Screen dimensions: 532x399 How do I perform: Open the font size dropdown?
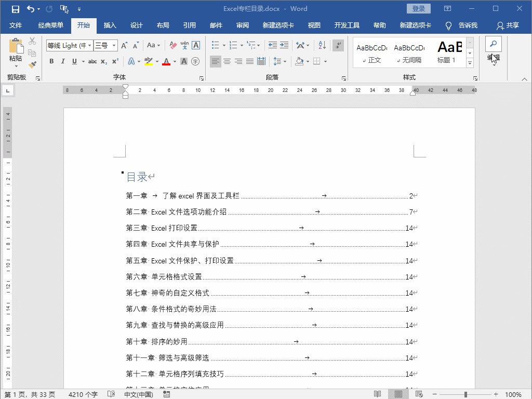pyautogui.click(x=114, y=46)
